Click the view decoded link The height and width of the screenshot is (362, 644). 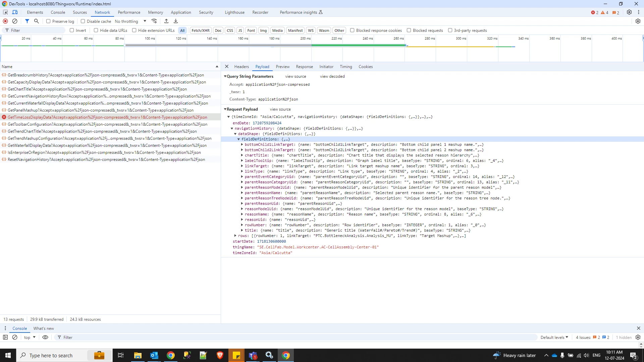(x=332, y=76)
